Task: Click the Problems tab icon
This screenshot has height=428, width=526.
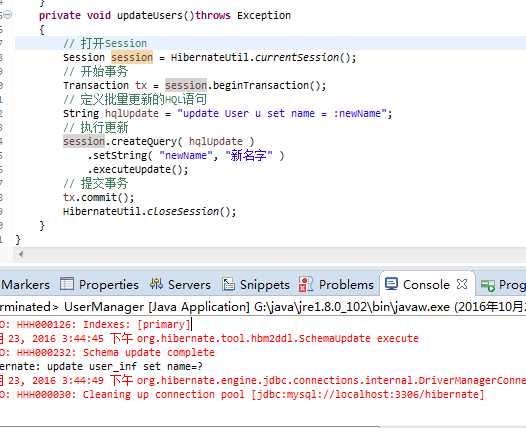Action: point(305,284)
